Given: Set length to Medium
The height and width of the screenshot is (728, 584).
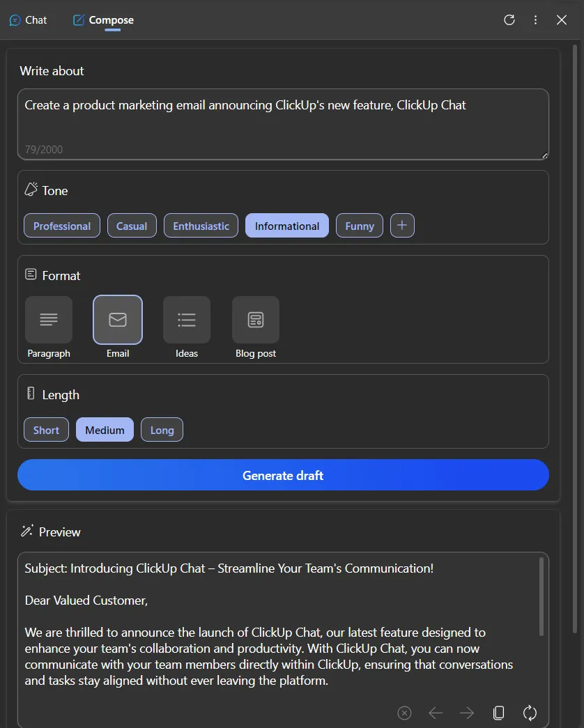Looking at the screenshot, I should point(105,430).
